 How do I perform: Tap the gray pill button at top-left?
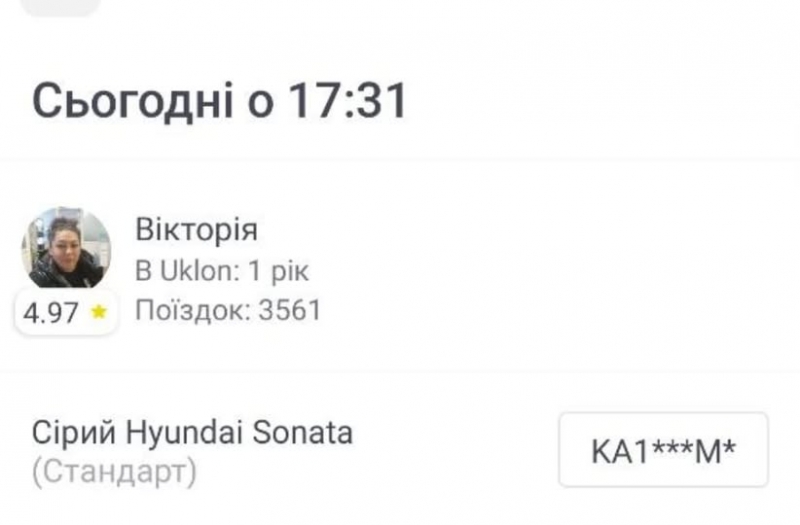(60, 6)
